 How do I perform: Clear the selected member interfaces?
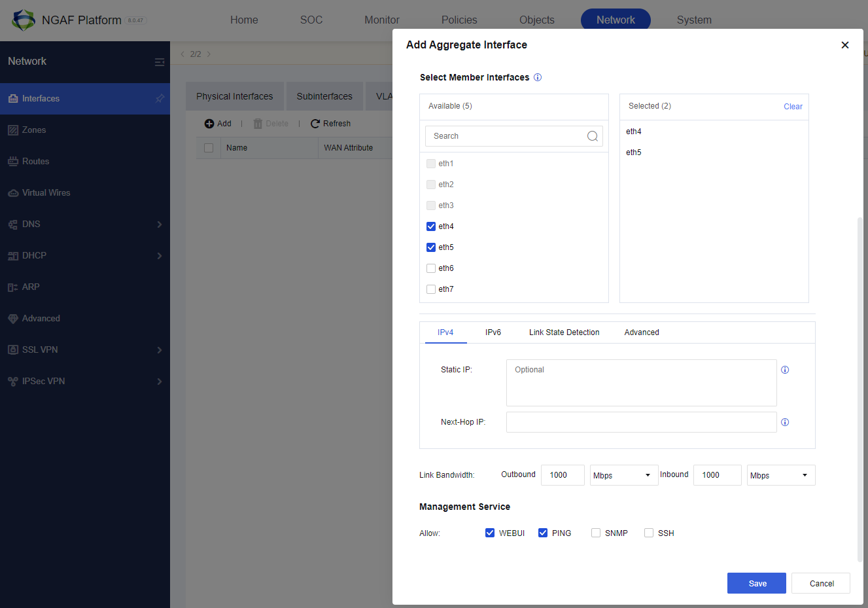click(x=793, y=107)
